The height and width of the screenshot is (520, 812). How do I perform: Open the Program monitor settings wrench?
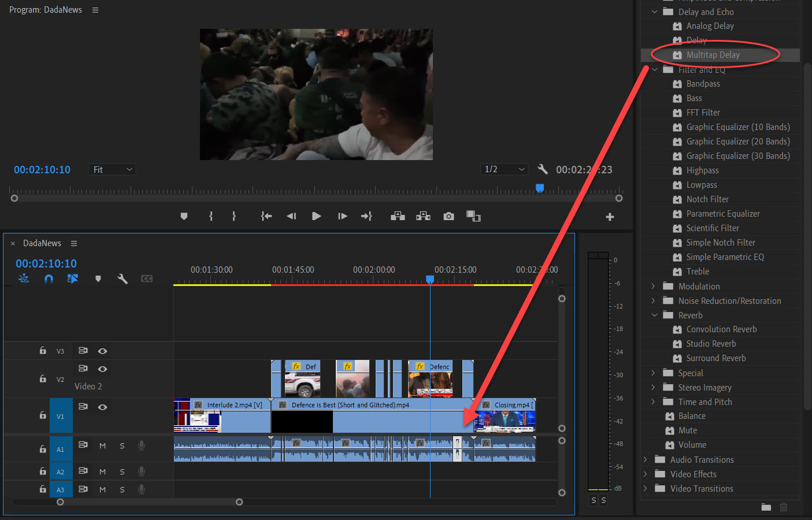[x=542, y=169]
